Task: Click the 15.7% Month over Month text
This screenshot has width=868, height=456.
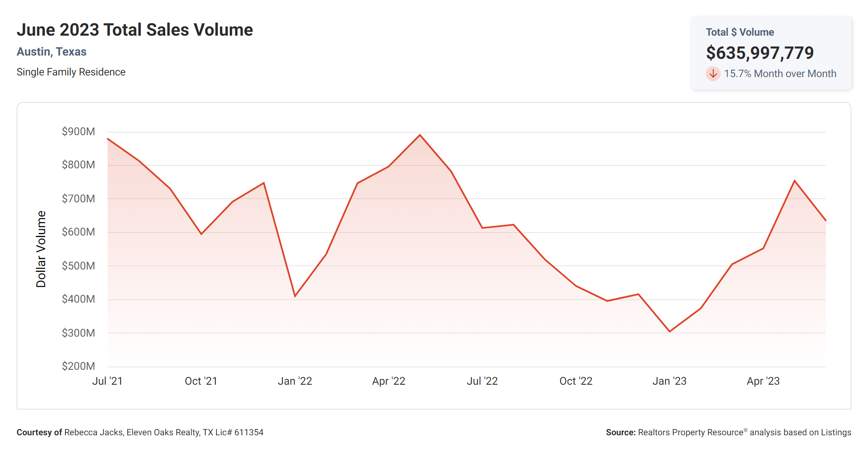Action: tap(780, 74)
